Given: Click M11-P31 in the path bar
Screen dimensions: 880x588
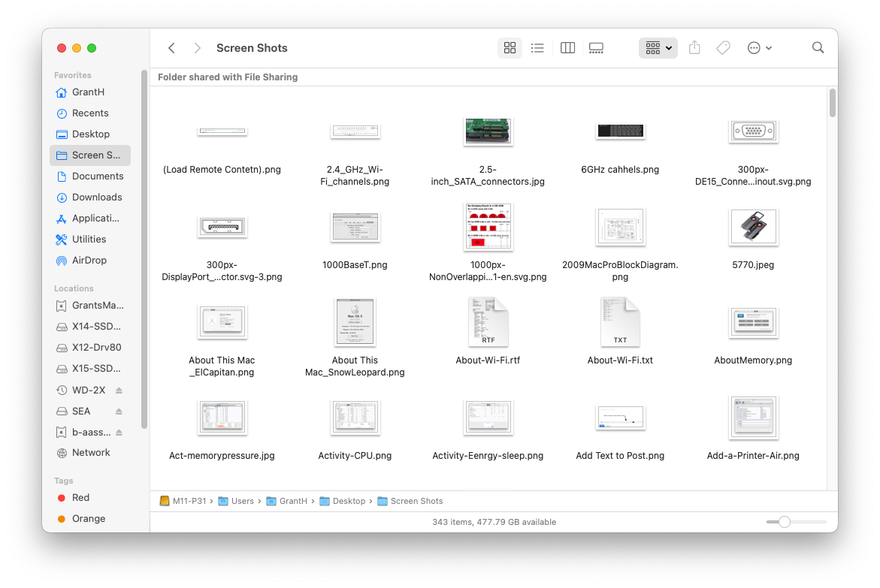Looking at the screenshot, I should pyautogui.click(x=183, y=501).
